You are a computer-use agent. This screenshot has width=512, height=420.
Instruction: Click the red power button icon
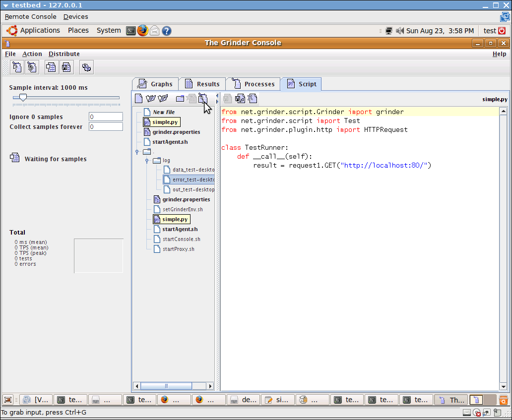click(x=502, y=31)
